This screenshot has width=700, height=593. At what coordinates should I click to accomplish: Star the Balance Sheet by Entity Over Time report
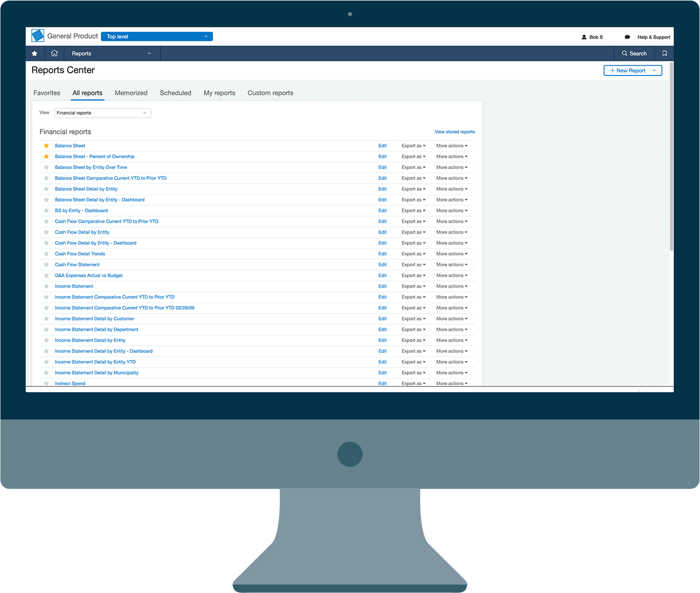(46, 167)
